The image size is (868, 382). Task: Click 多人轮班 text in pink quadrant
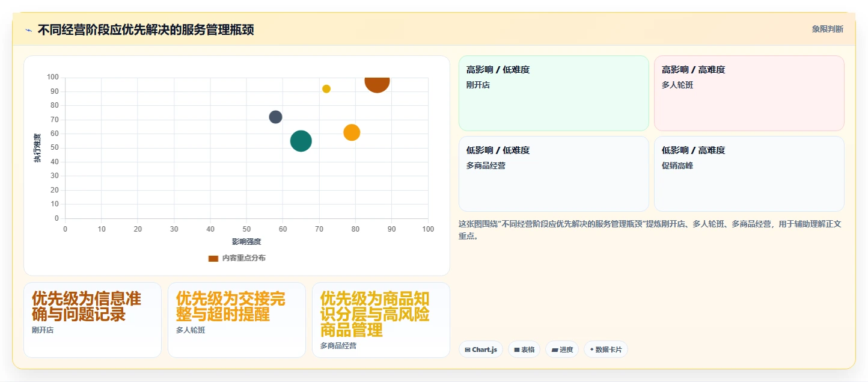677,85
